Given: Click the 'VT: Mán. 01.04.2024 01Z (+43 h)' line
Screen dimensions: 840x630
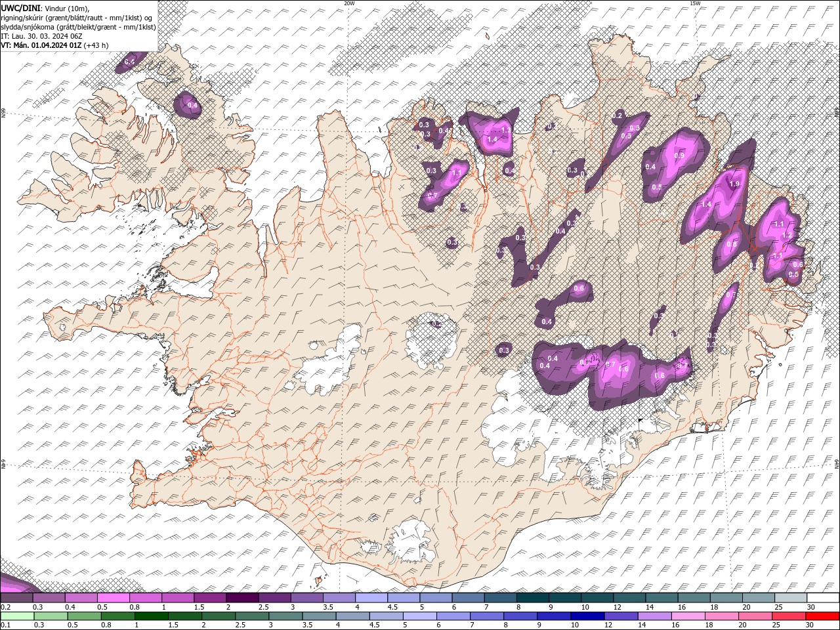Looking at the screenshot, I should [x=55, y=45].
